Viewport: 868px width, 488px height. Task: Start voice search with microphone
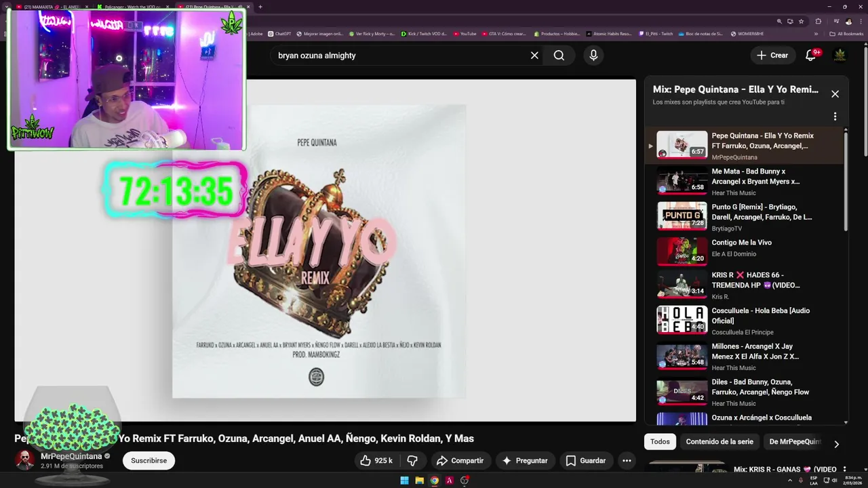(x=593, y=56)
